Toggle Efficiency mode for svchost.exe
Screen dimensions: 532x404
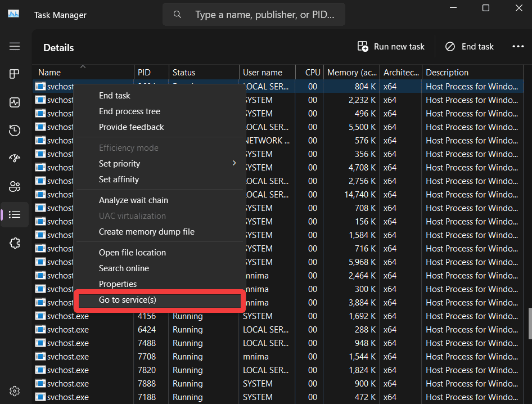click(x=129, y=147)
